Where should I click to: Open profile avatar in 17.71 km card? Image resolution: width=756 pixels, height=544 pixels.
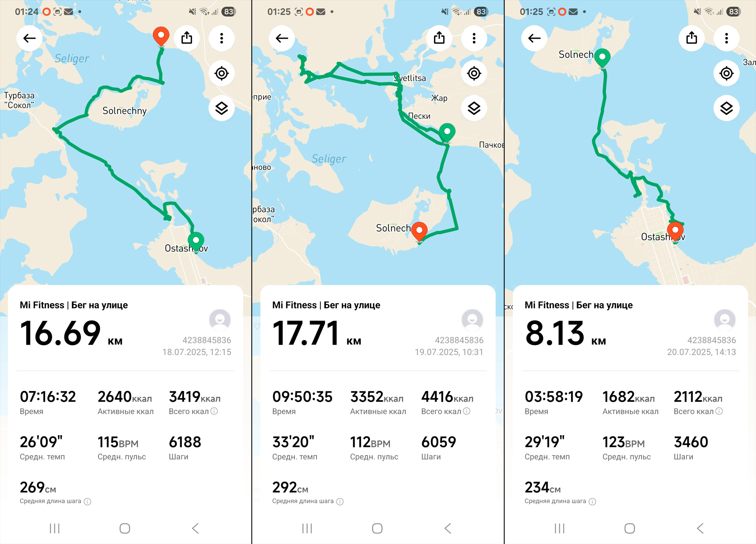pos(472,320)
